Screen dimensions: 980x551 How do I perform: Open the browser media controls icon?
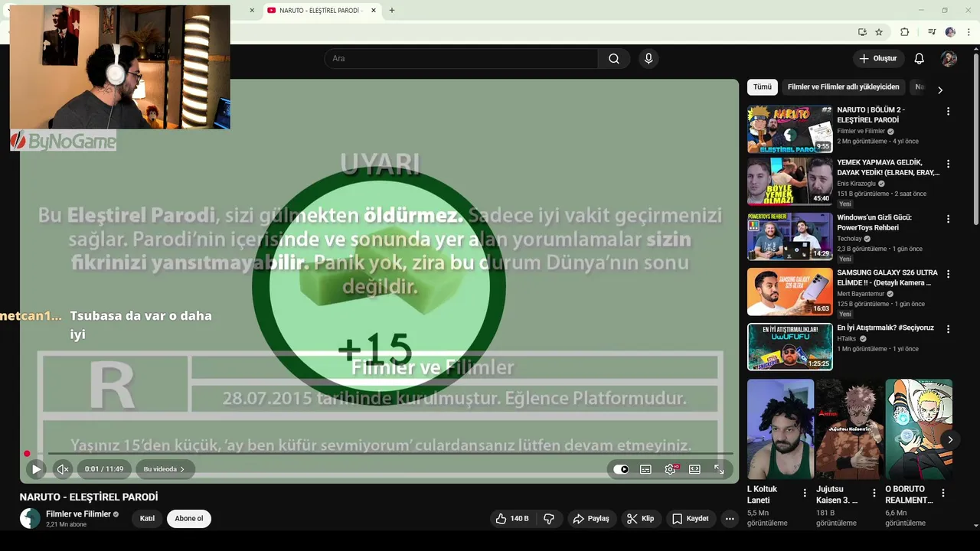point(932,32)
